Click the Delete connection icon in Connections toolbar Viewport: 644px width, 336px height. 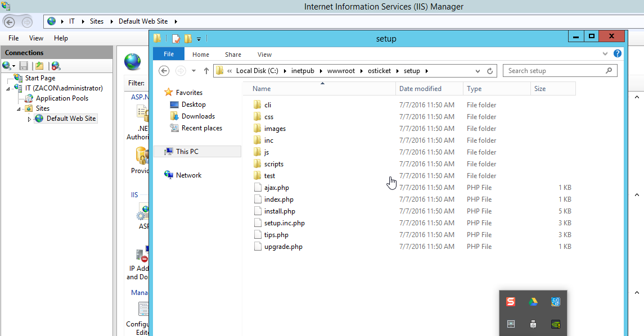56,66
